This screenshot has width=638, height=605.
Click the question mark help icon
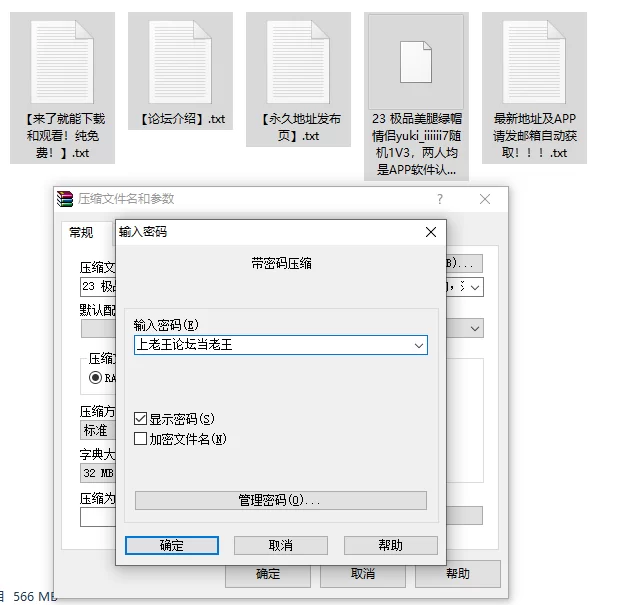[440, 199]
